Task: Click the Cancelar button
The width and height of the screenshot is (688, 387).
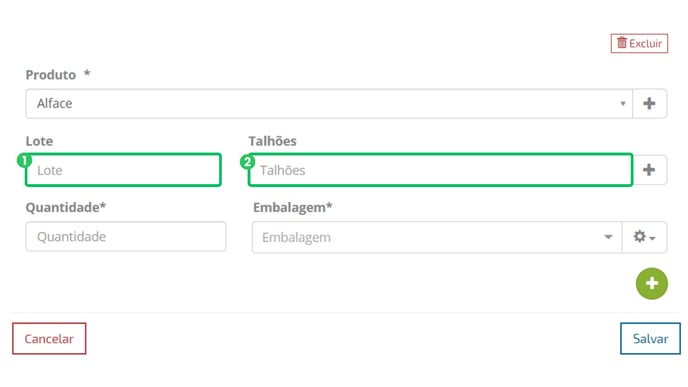Action: point(49,339)
